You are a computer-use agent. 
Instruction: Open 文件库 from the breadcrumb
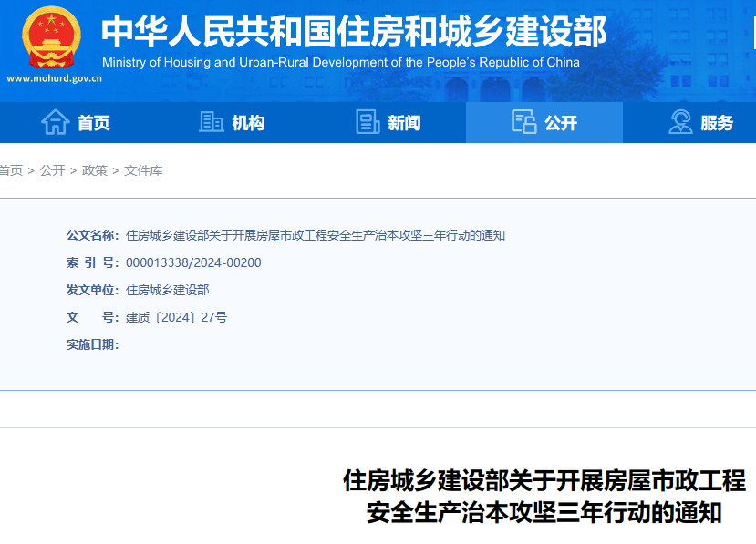coord(143,170)
